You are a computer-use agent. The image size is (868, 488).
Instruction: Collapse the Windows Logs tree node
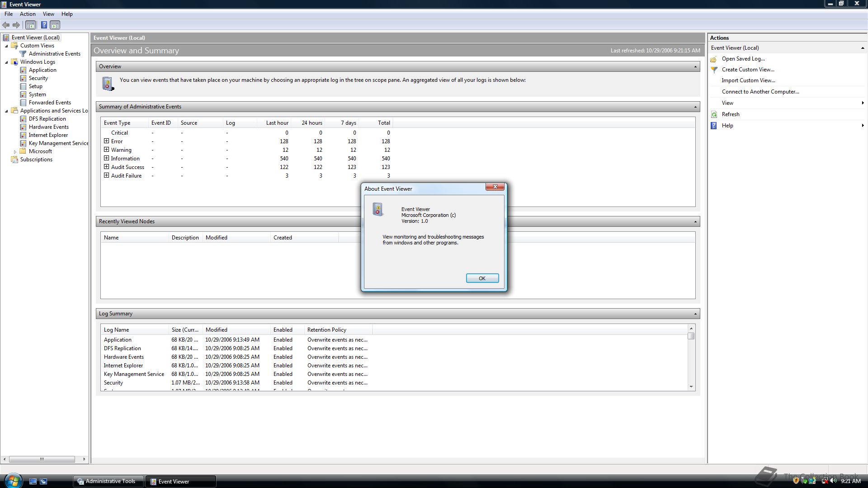pos(6,62)
